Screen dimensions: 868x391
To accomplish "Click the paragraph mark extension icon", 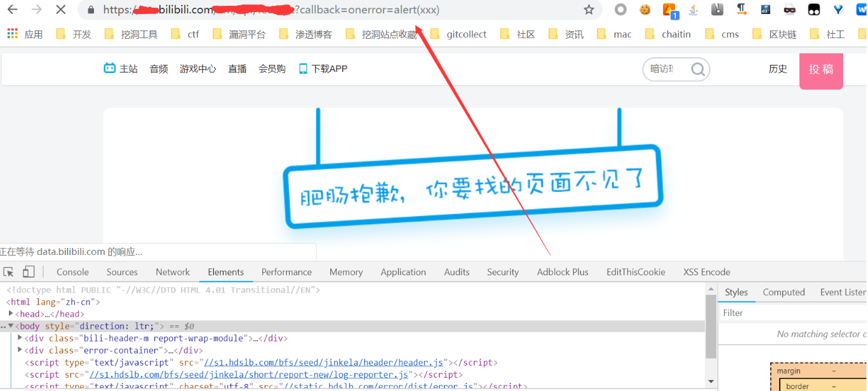I will [741, 10].
